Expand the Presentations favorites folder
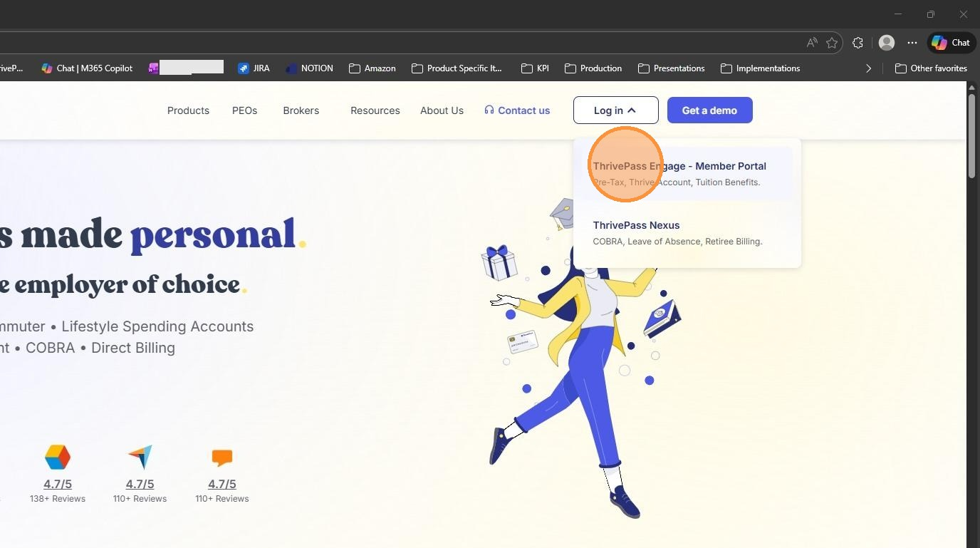The height and width of the screenshot is (548, 980). point(672,68)
